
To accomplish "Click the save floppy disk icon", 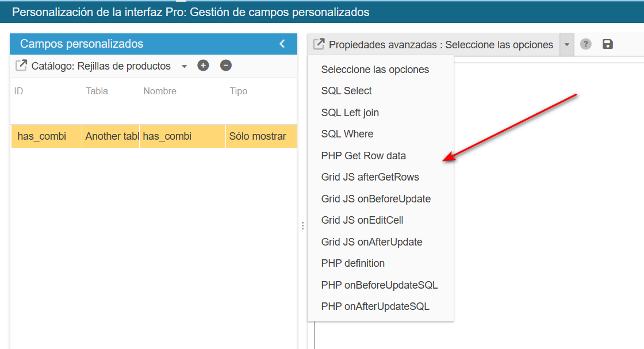I will pos(607,44).
